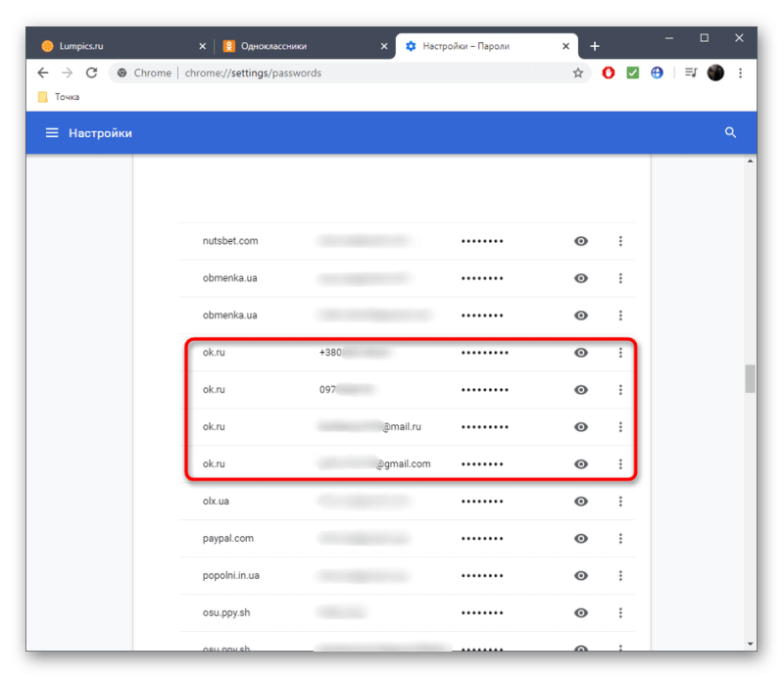
Task: Open the Настройки hamburger menu
Action: click(x=52, y=133)
